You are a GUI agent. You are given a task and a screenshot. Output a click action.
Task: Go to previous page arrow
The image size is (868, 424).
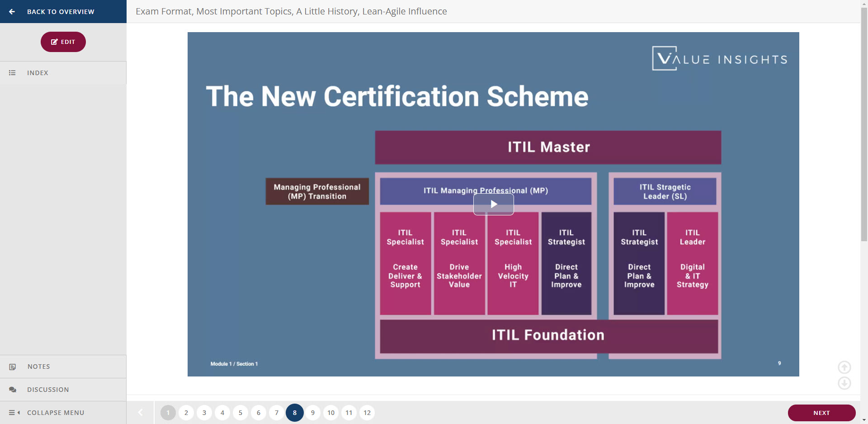[x=141, y=413]
